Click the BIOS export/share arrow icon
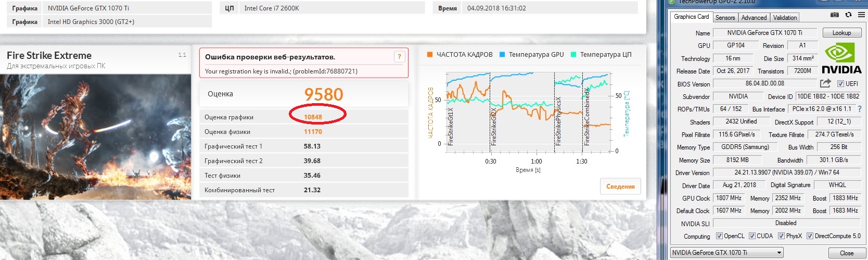Screen dimensions: 868x260 pos(825,83)
